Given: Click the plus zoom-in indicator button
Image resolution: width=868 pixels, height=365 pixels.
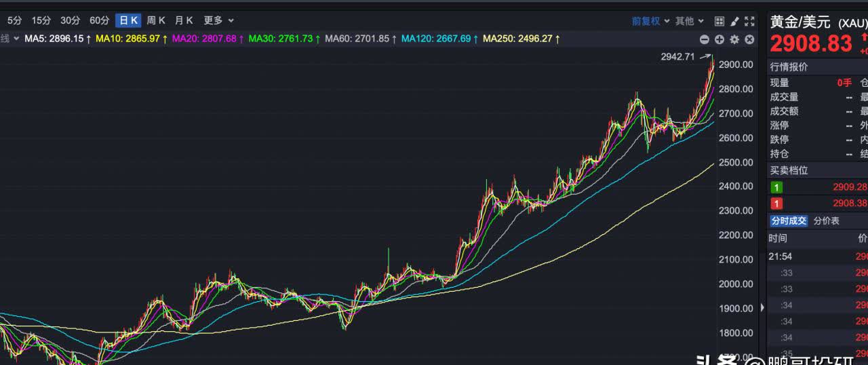Looking at the screenshot, I should tap(719, 39).
